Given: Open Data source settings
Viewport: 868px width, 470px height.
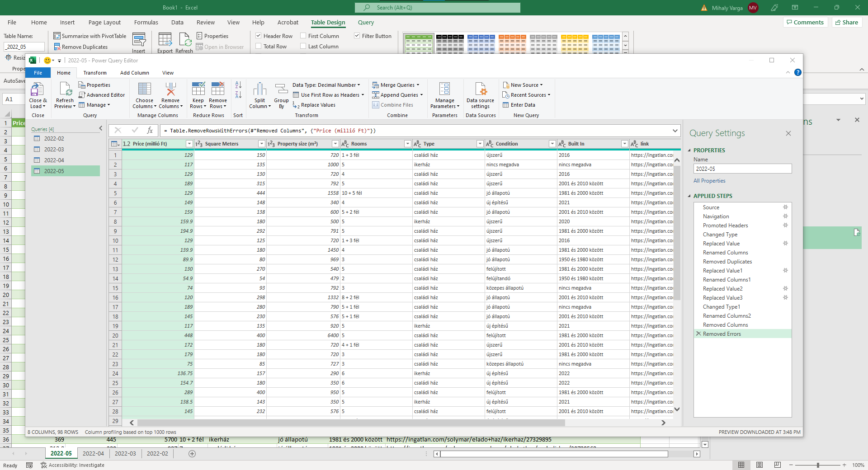Looking at the screenshot, I should point(480,96).
